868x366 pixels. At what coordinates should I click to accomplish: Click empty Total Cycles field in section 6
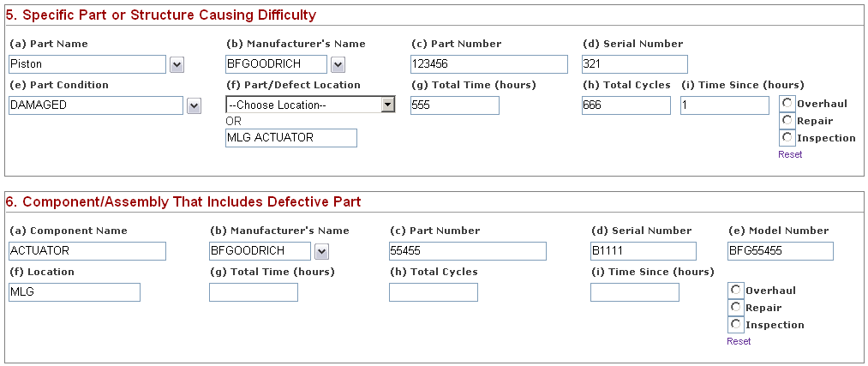coord(433,292)
